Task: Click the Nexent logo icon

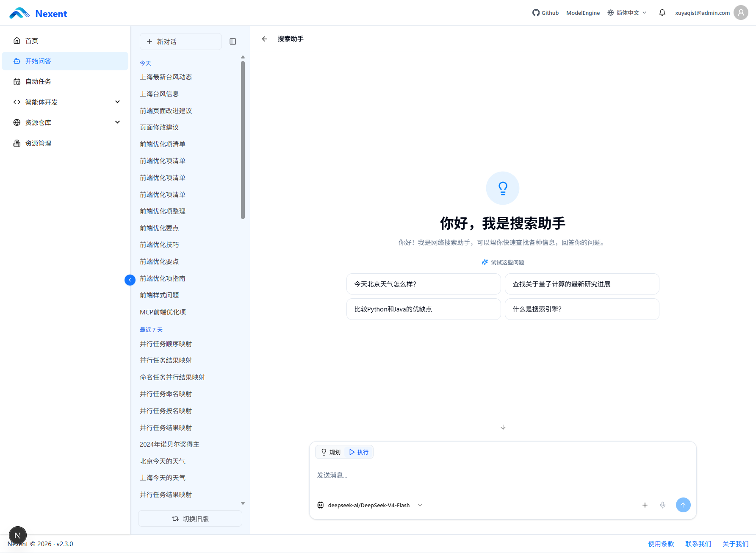Action: pos(19,13)
